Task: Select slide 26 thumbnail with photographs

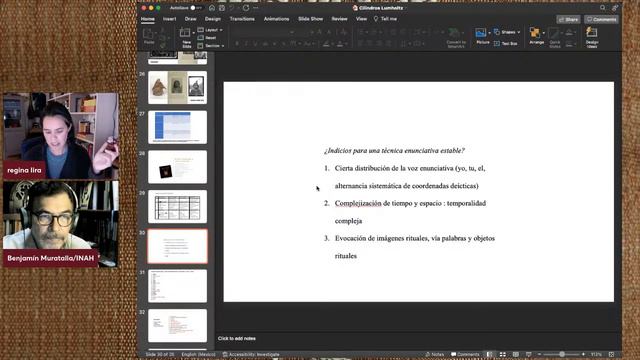Action: click(x=178, y=87)
